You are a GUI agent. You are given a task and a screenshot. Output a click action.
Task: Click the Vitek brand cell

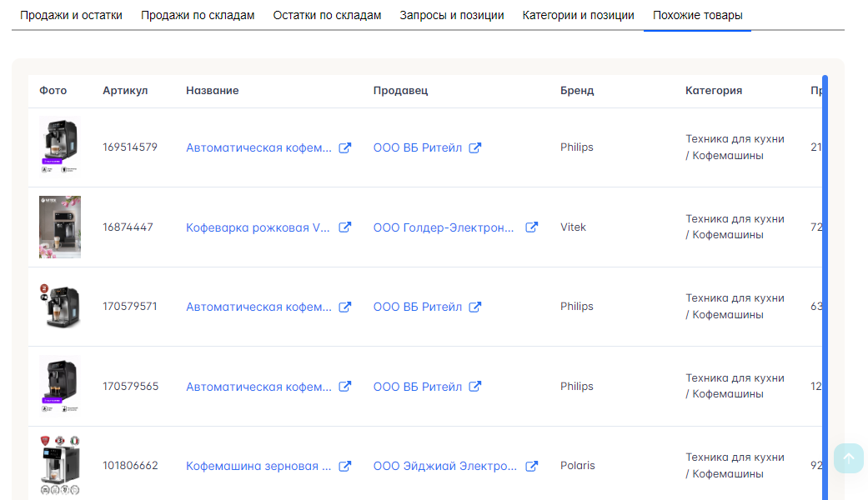573,227
